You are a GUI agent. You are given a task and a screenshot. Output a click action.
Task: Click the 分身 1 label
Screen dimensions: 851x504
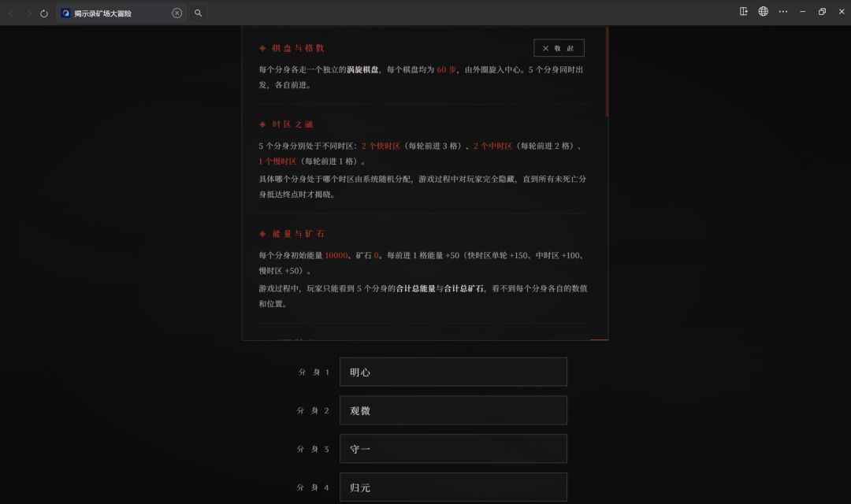[314, 372]
